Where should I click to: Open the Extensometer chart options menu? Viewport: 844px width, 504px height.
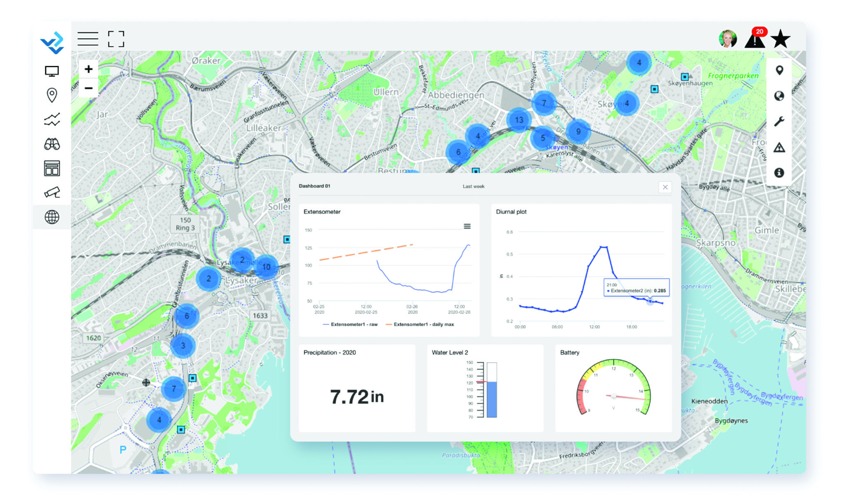click(466, 226)
